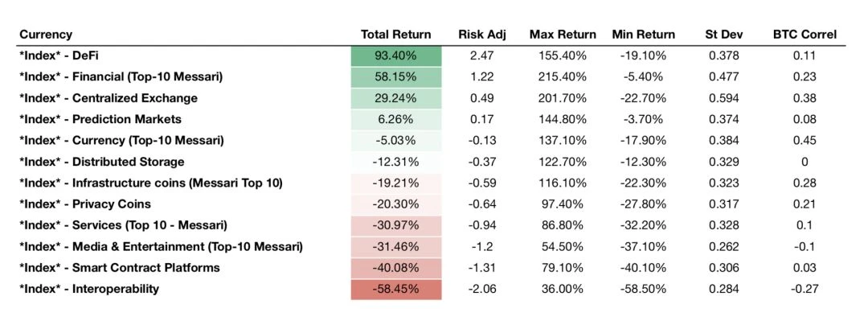The height and width of the screenshot is (321, 868).
Task: Select the 215.40% max return value
Action: [x=563, y=77]
